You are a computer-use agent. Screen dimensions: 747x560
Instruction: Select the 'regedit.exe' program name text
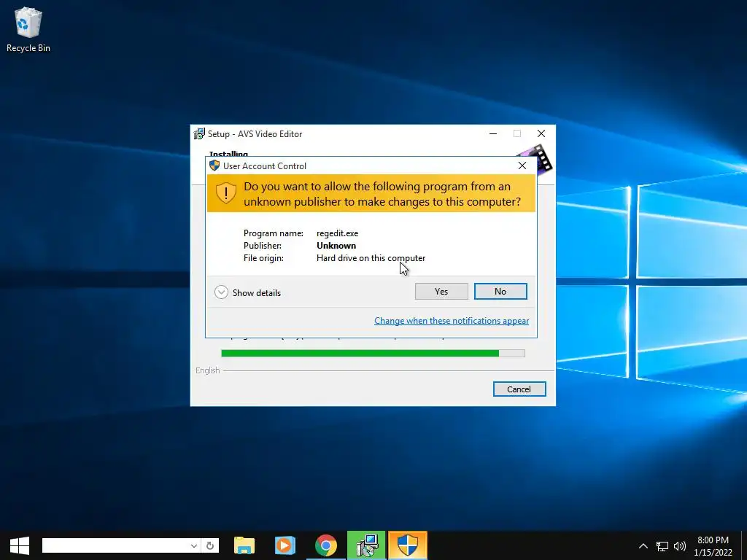coord(337,233)
